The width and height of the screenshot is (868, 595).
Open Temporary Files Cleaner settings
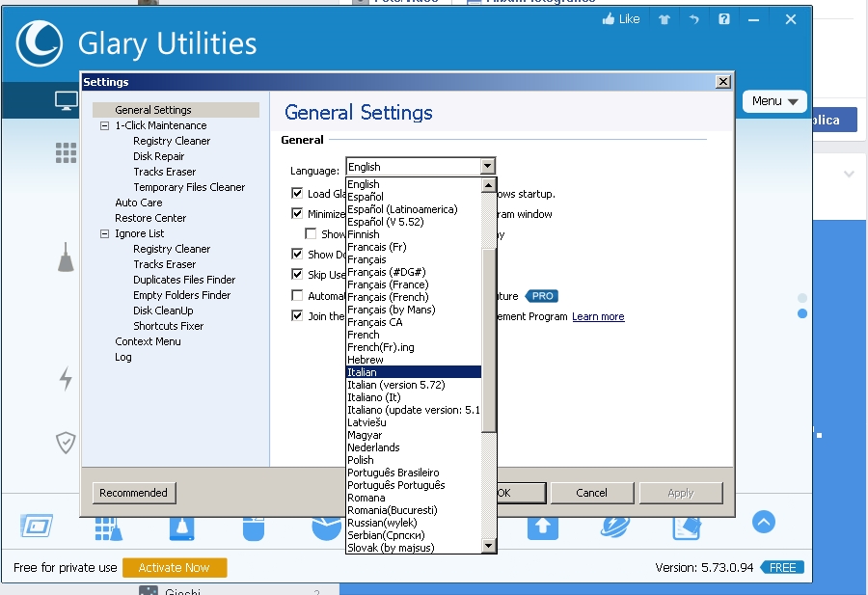(189, 187)
